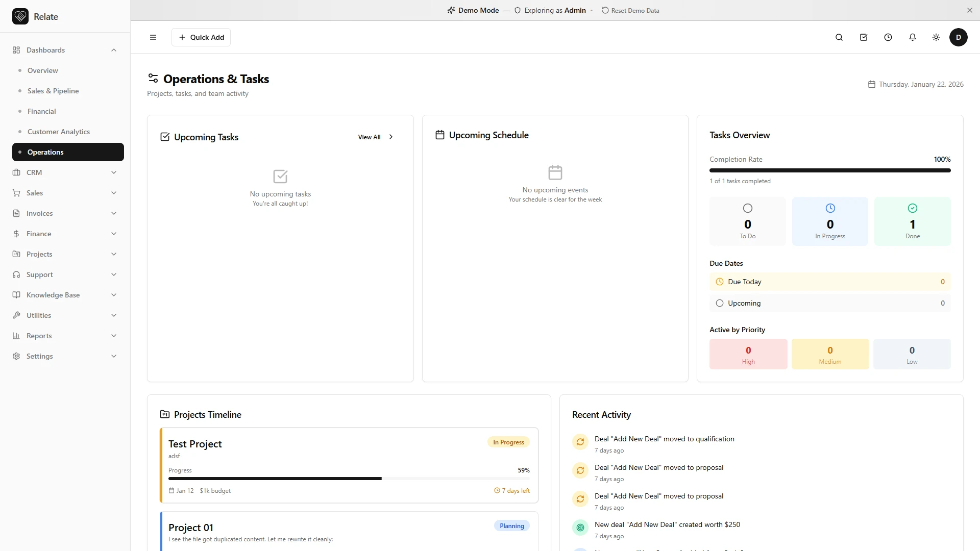Click the Finance dollar icon

click(x=16, y=234)
